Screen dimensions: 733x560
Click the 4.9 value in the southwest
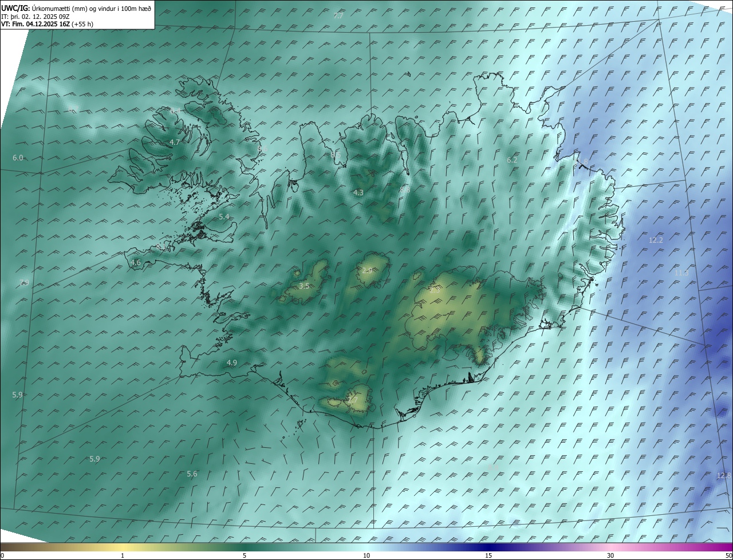tap(232, 362)
